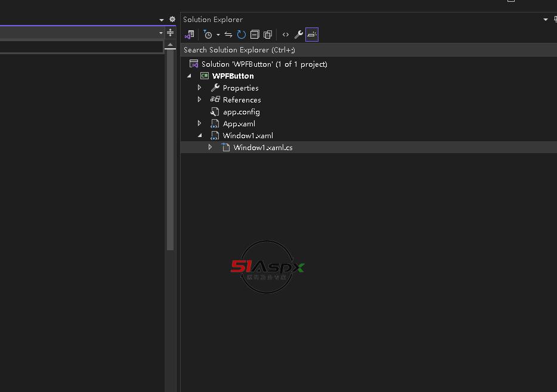Click the Refresh icon in Solution Explorer
This screenshot has width=557, height=392.
(242, 35)
